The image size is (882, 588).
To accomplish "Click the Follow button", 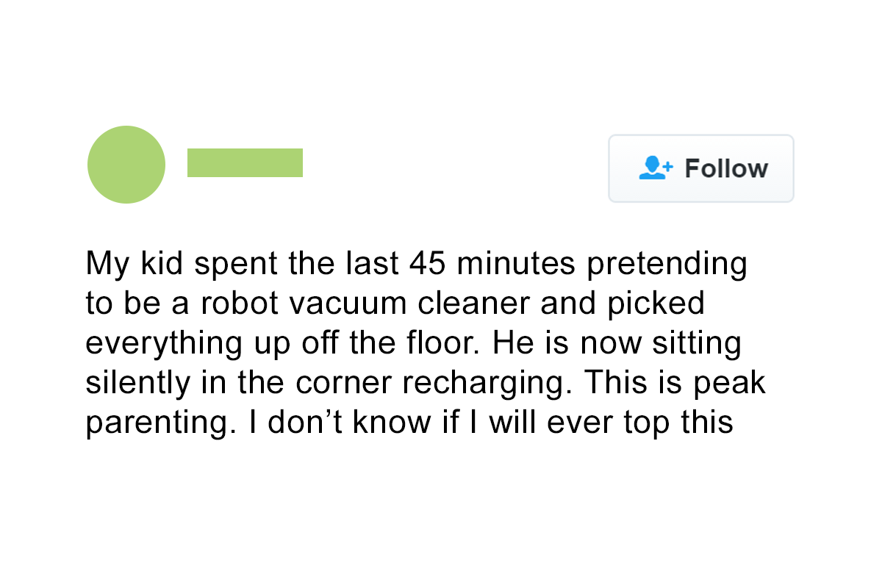I will coord(701,168).
